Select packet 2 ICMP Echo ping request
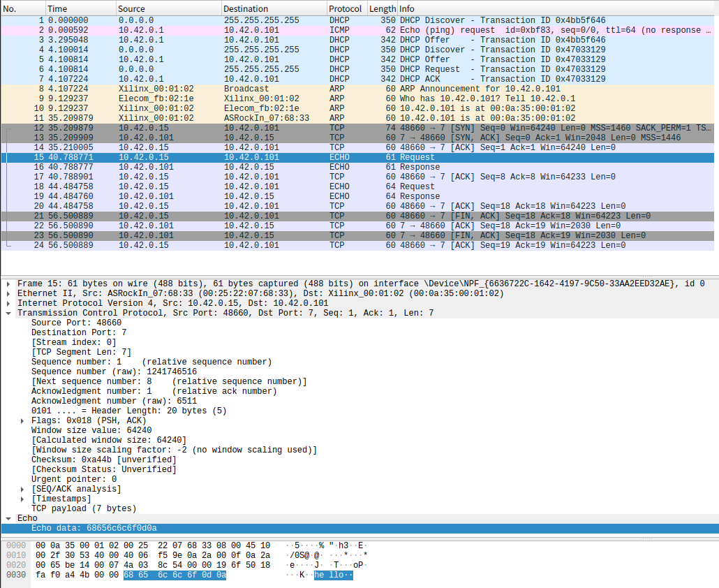719x588 pixels. (x=357, y=30)
